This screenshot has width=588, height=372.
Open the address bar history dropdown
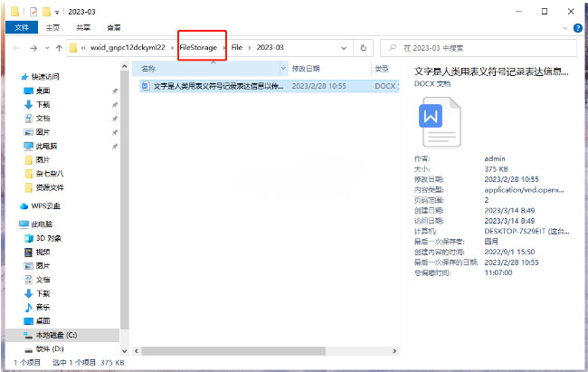pos(344,48)
